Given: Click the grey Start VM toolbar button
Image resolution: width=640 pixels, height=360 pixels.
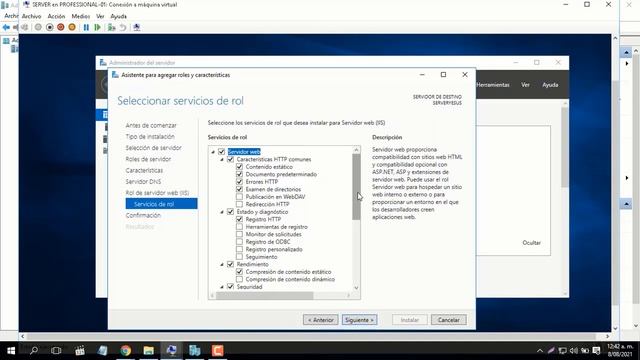Looking at the screenshot, I should pyautogui.click(x=38, y=27).
